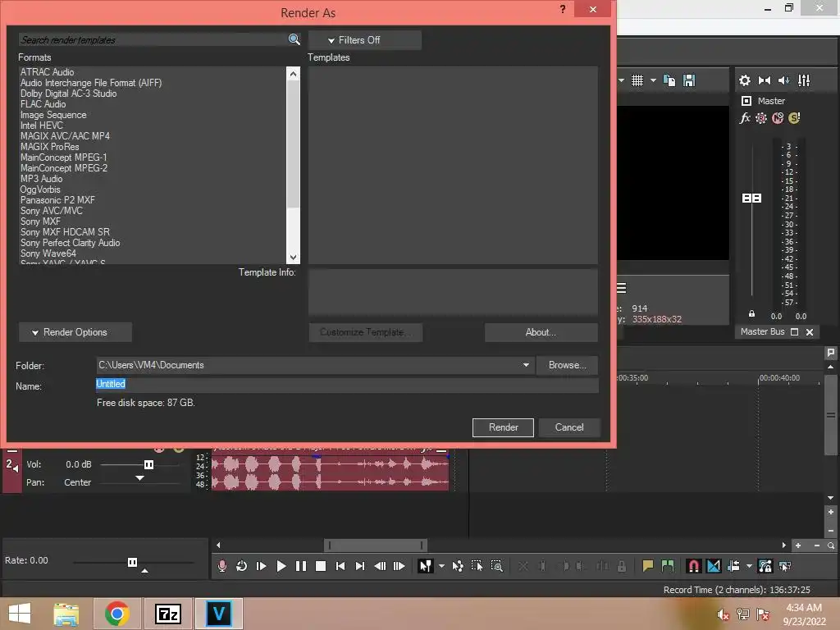Viewport: 840px width, 630px height.
Task: Click the Search render templates field
Action: (153, 39)
